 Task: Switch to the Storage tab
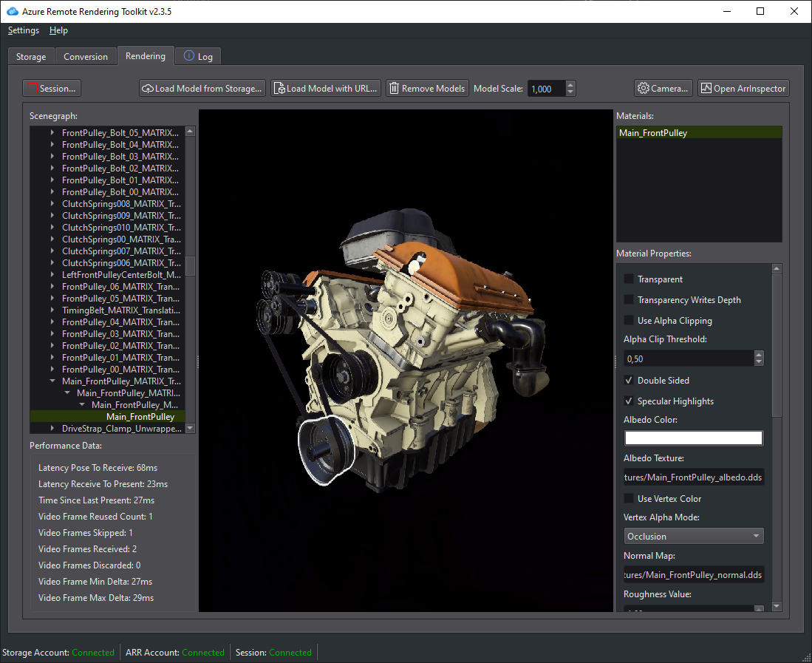point(31,55)
